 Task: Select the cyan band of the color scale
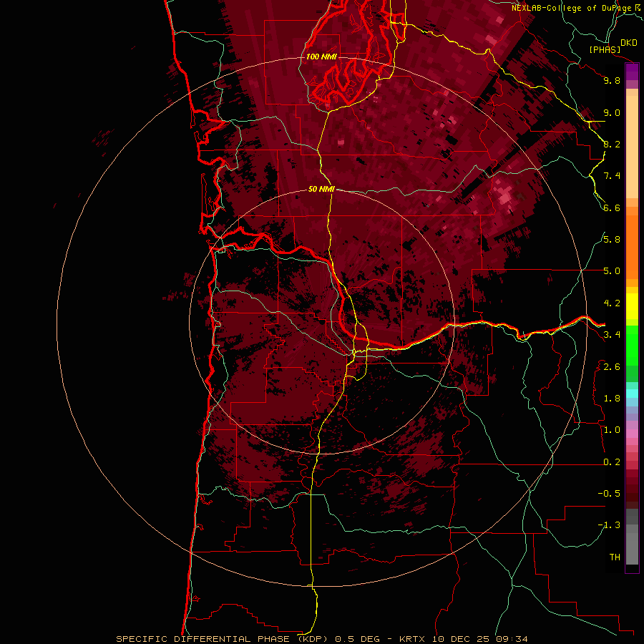(632, 394)
